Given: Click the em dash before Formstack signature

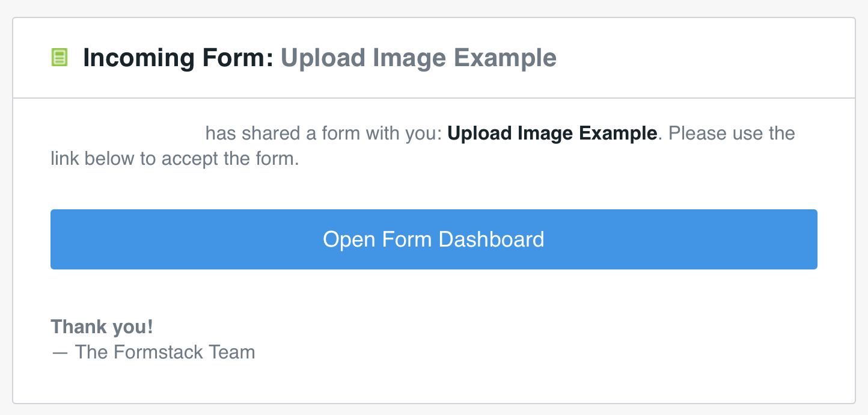Looking at the screenshot, I should click(x=60, y=352).
